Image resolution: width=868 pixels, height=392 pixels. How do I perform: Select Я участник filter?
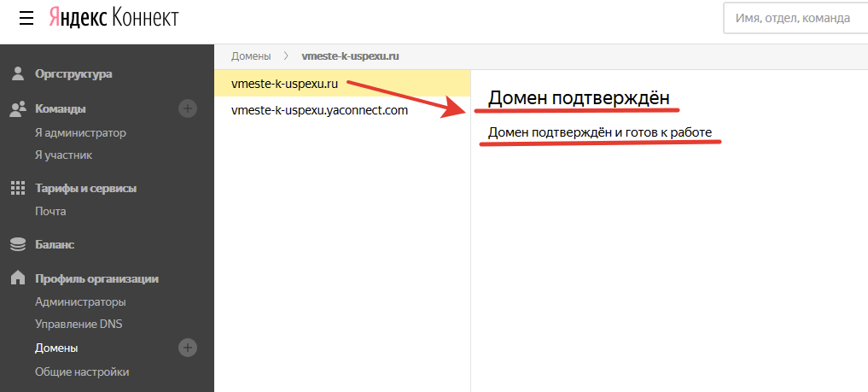63,155
